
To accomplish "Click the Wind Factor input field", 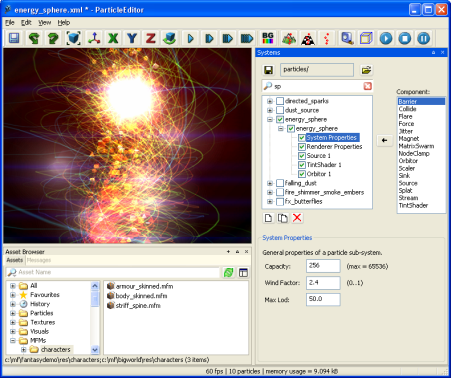I will tap(323, 283).
